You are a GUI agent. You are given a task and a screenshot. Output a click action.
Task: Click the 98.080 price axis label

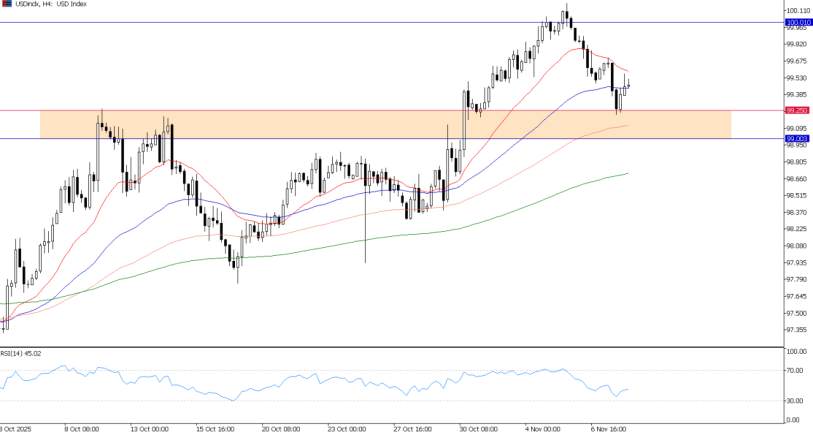tap(797, 246)
